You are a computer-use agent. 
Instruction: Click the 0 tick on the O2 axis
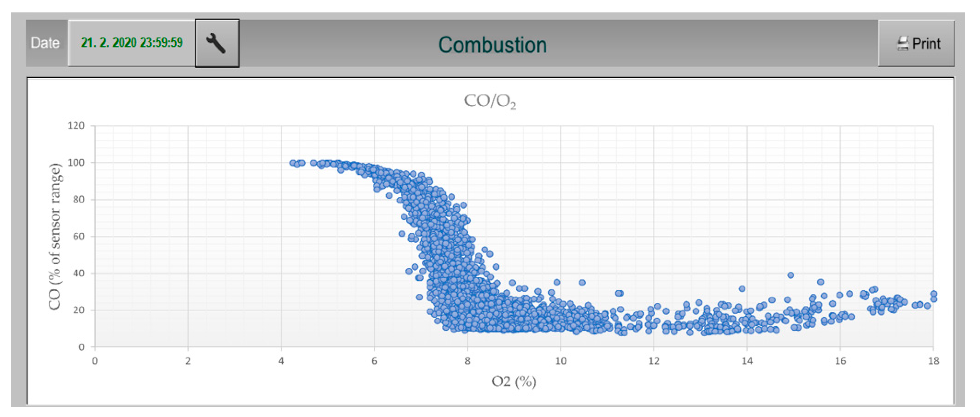coord(95,361)
